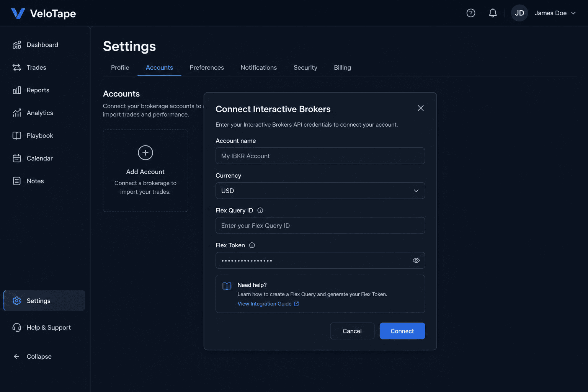Select Settings in sidebar

click(44, 301)
